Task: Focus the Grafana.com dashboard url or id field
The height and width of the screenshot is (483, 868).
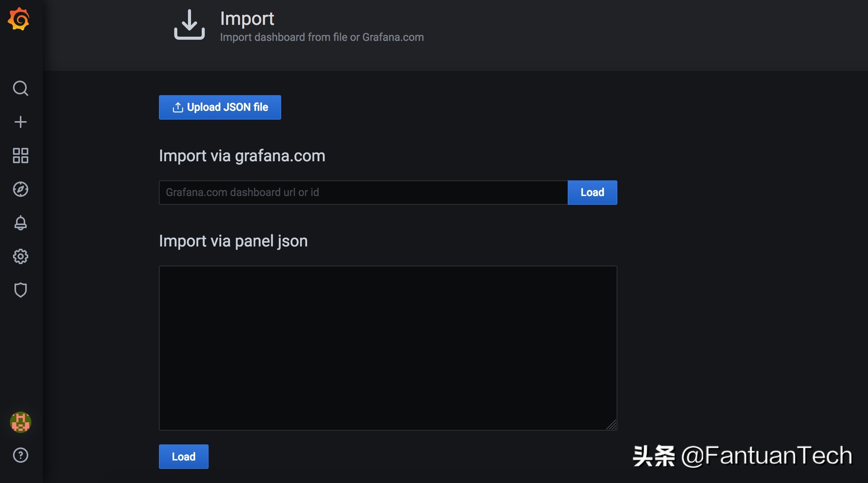Action: 363,193
